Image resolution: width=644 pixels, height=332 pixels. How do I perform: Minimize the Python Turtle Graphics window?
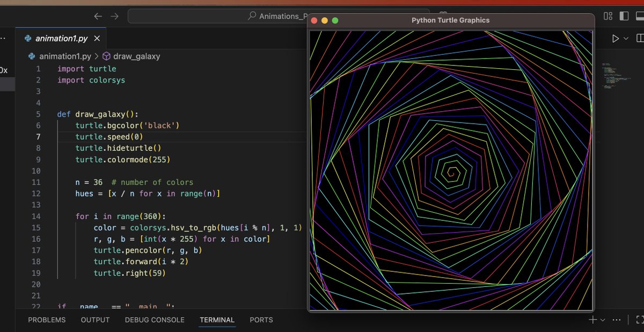(325, 20)
